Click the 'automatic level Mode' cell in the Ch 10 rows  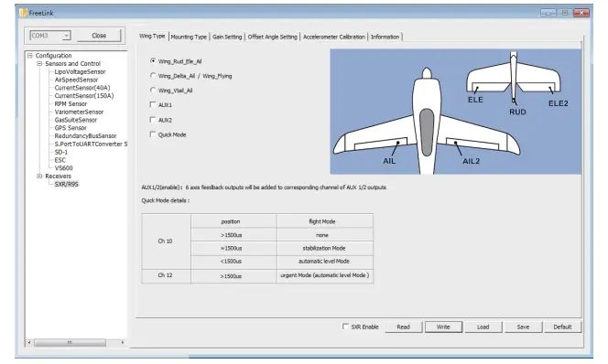coord(324,262)
